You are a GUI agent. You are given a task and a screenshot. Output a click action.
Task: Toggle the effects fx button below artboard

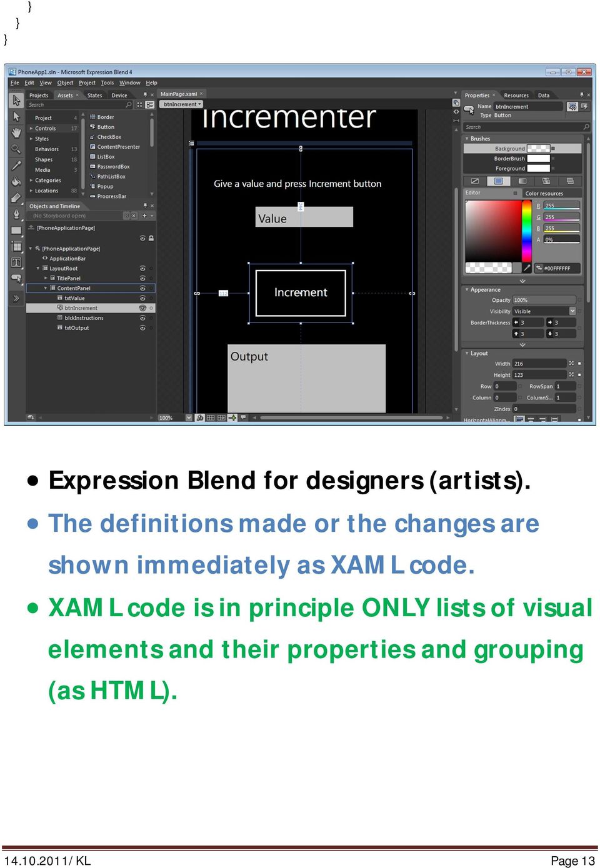200,417
